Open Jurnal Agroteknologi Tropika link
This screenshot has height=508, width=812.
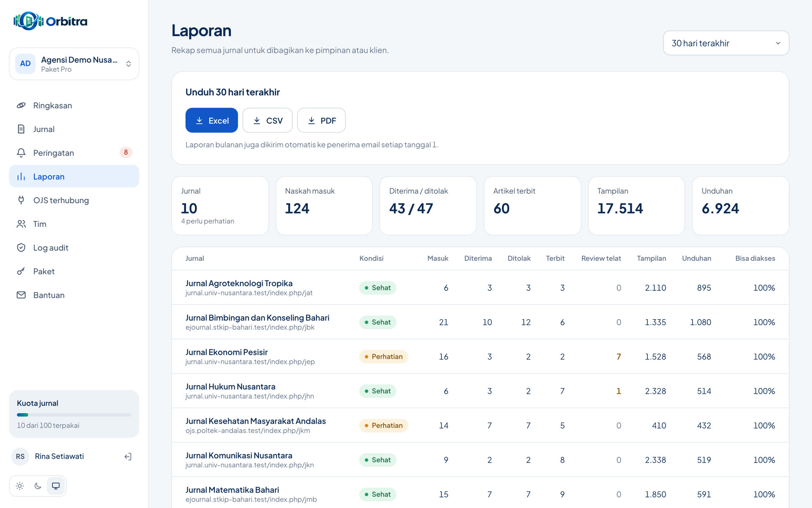pyautogui.click(x=239, y=283)
